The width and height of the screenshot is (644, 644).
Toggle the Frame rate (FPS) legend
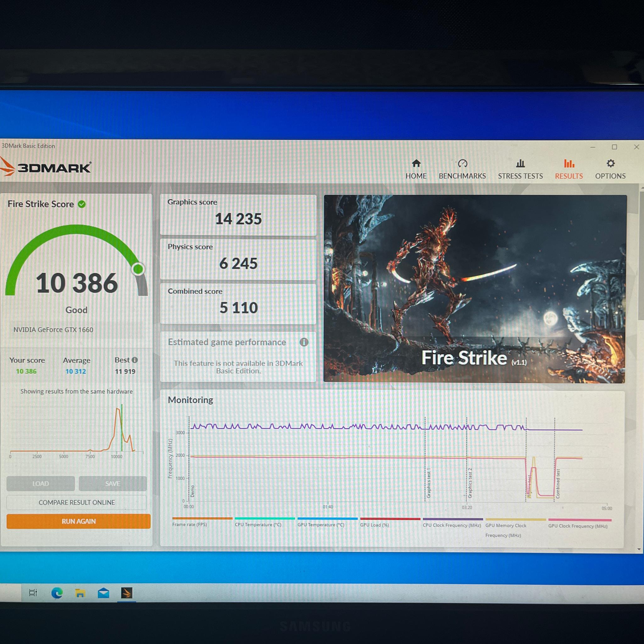[202, 522]
